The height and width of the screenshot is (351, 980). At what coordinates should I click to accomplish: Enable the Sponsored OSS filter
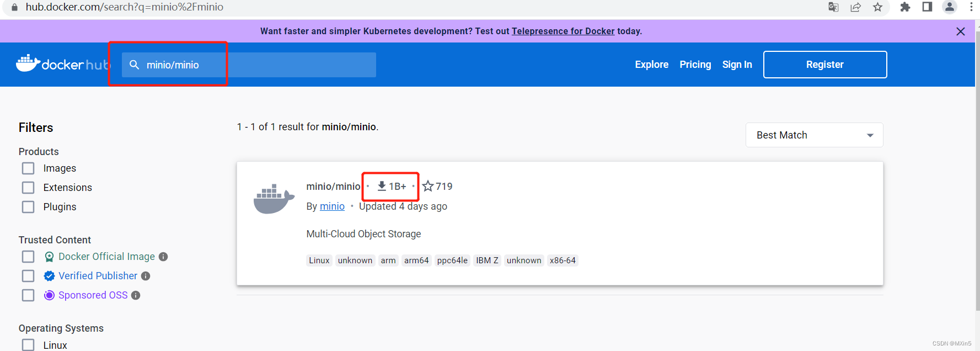28,295
